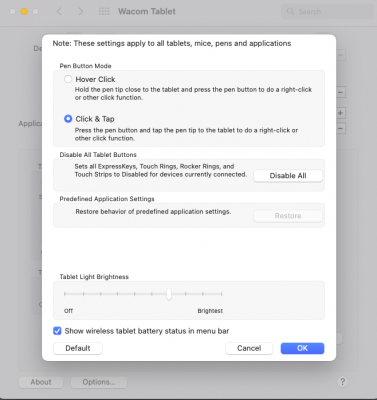This screenshot has height=400, width=377.
Task: Click the magnifying glass icon in Search
Action: 290,12
